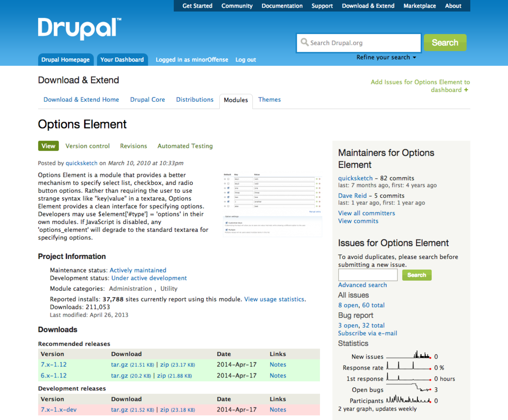Open 7.x-1.12 release version link

54,364
